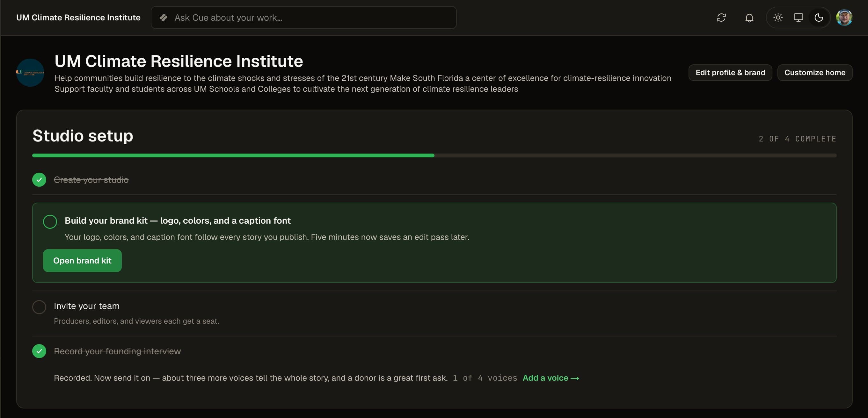Click the Customize home button

tap(815, 73)
